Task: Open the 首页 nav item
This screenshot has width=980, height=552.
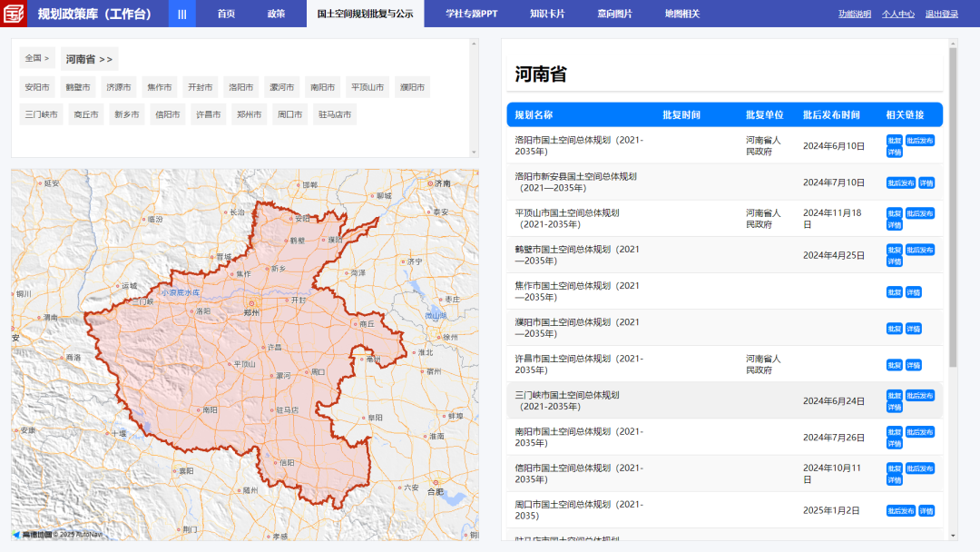Action: point(226,14)
